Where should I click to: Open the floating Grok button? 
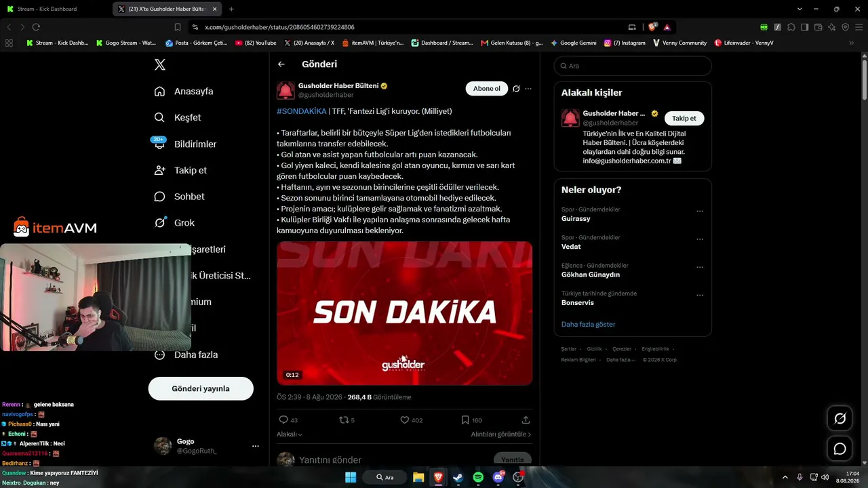click(x=840, y=419)
